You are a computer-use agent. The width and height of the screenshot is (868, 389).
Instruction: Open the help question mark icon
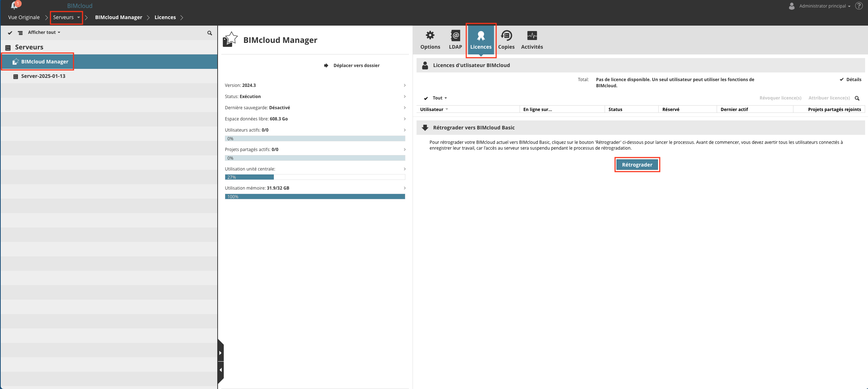(x=859, y=6)
